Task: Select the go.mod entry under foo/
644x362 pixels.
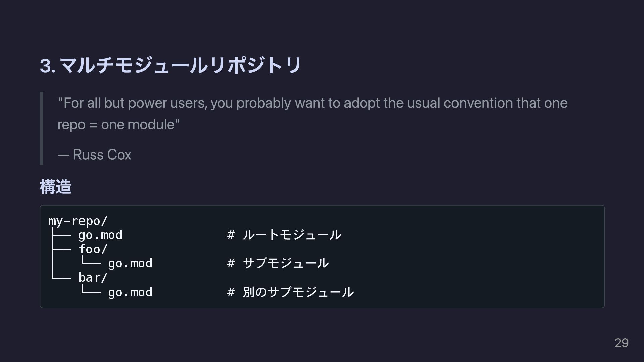Action: pos(130,263)
